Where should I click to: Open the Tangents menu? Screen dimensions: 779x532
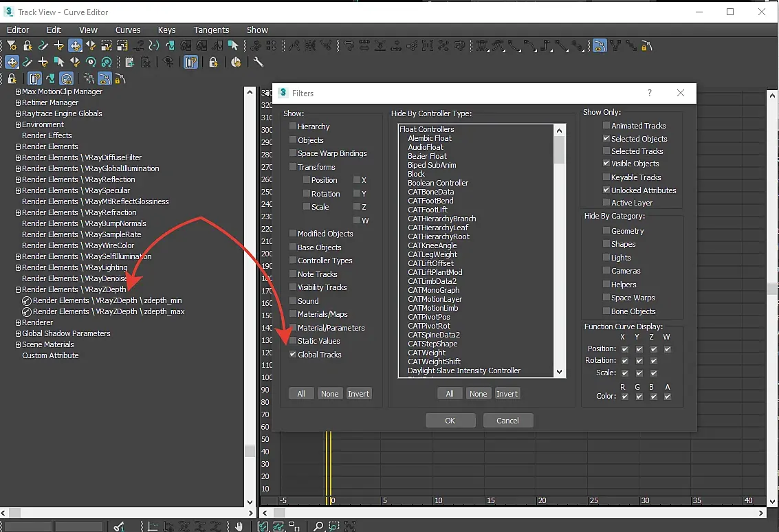click(x=211, y=30)
